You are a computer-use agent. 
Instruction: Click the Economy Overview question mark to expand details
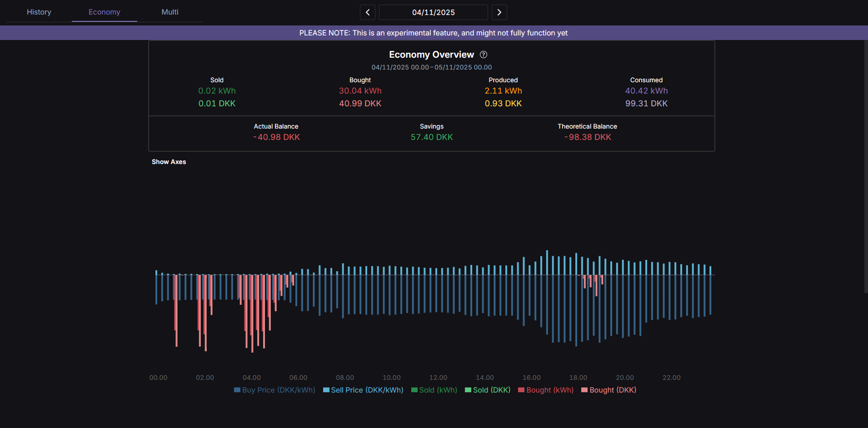[x=483, y=55]
